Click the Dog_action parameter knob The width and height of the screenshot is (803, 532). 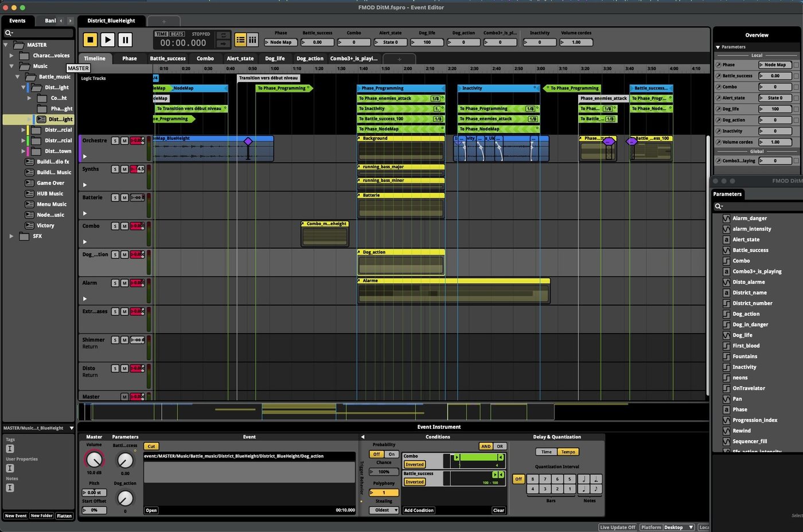[125, 498]
